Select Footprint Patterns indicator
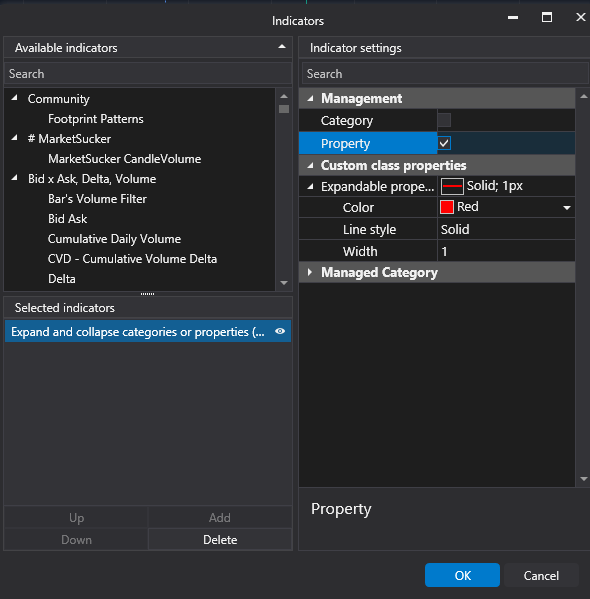Screen dimensions: 590x599 96,119
